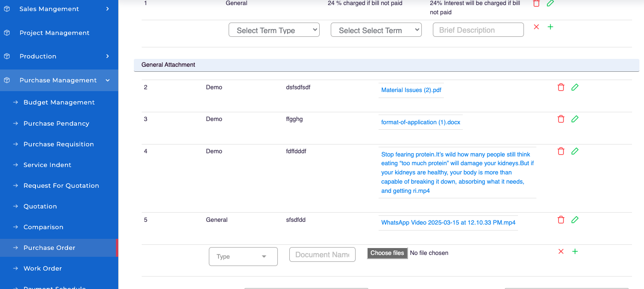Click red X to clear attachment row
The width and height of the screenshot is (644, 289).
(x=561, y=252)
